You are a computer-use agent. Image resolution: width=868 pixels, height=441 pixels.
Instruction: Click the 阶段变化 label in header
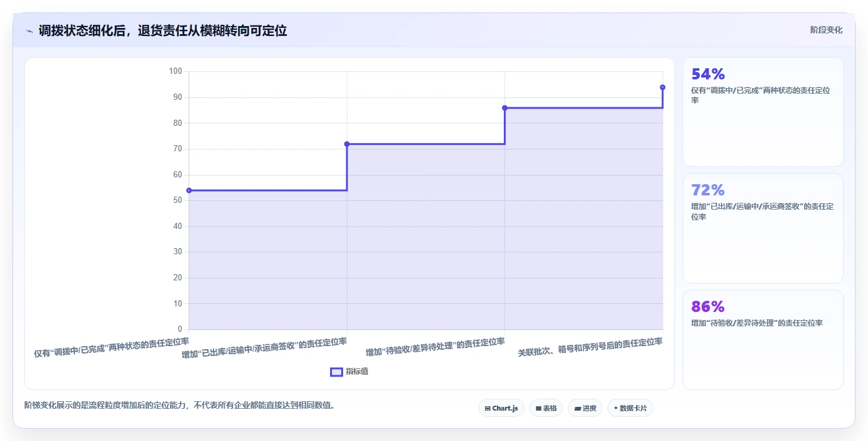pyautogui.click(x=826, y=30)
